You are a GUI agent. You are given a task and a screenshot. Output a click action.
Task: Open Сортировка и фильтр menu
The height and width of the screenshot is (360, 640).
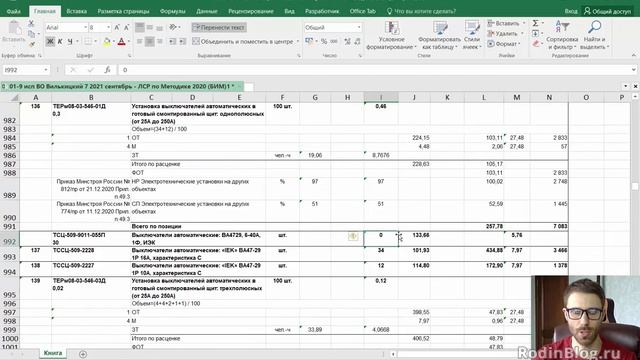point(562,36)
